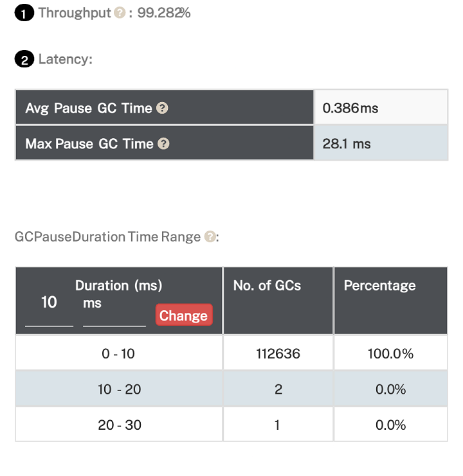Click the Latency section label

pos(65,59)
